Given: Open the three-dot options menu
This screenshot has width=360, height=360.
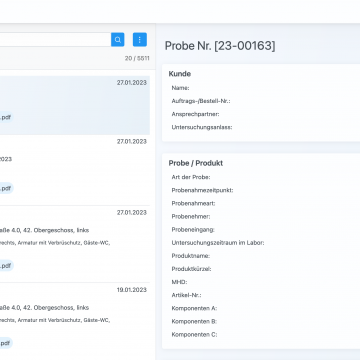Looking at the screenshot, I should coord(140,40).
